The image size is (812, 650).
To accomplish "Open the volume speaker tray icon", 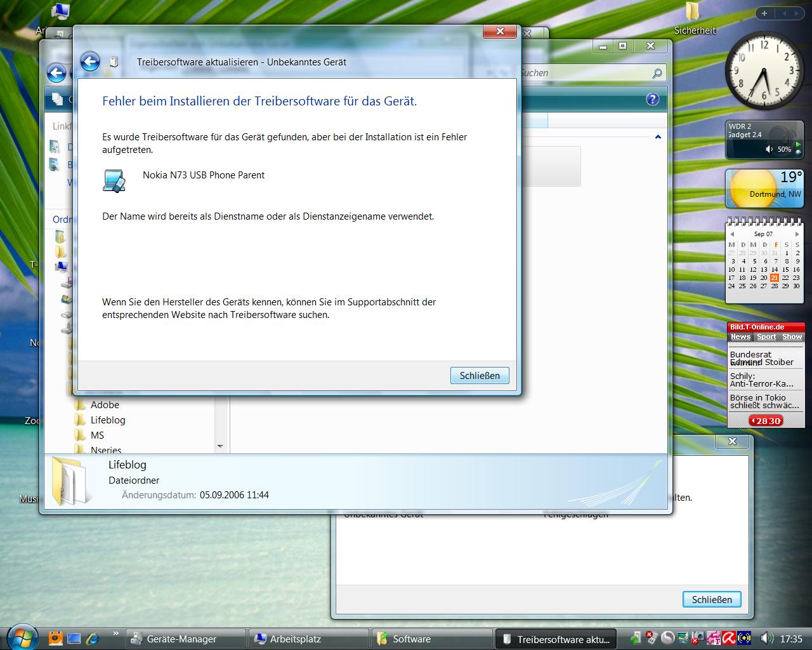I will pyautogui.click(x=766, y=639).
